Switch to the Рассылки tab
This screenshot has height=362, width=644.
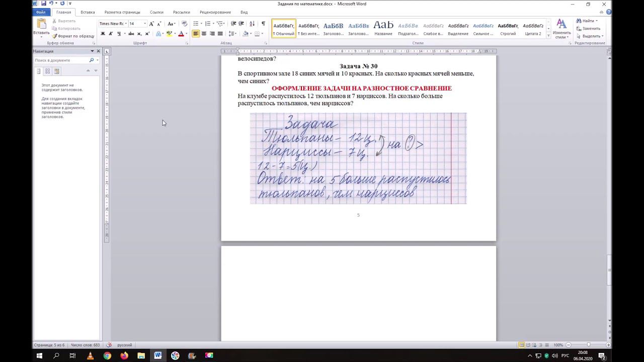coord(182,12)
